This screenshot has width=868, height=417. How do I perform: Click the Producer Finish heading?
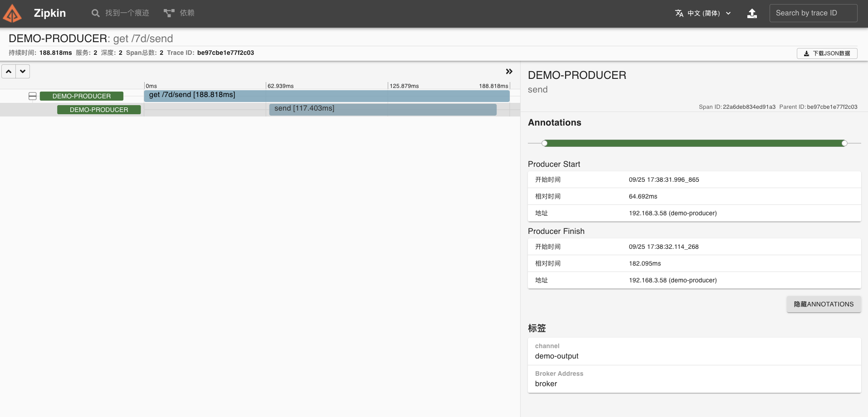[x=556, y=231]
